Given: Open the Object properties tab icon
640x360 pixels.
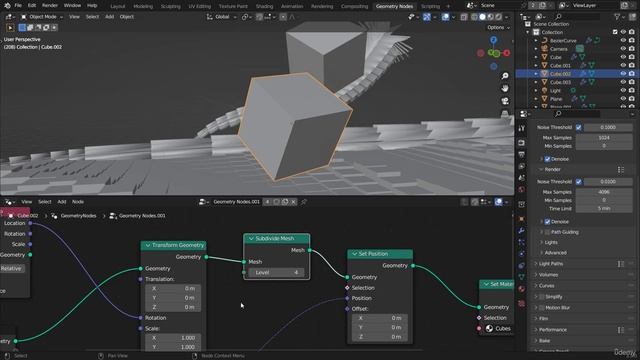Looking at the screenshot, I should pyautogui.click(x=522, y=219).
